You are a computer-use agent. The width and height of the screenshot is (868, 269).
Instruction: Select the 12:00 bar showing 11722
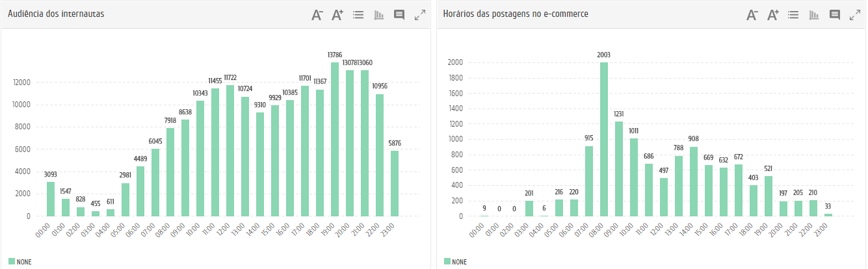coord(230,151)
